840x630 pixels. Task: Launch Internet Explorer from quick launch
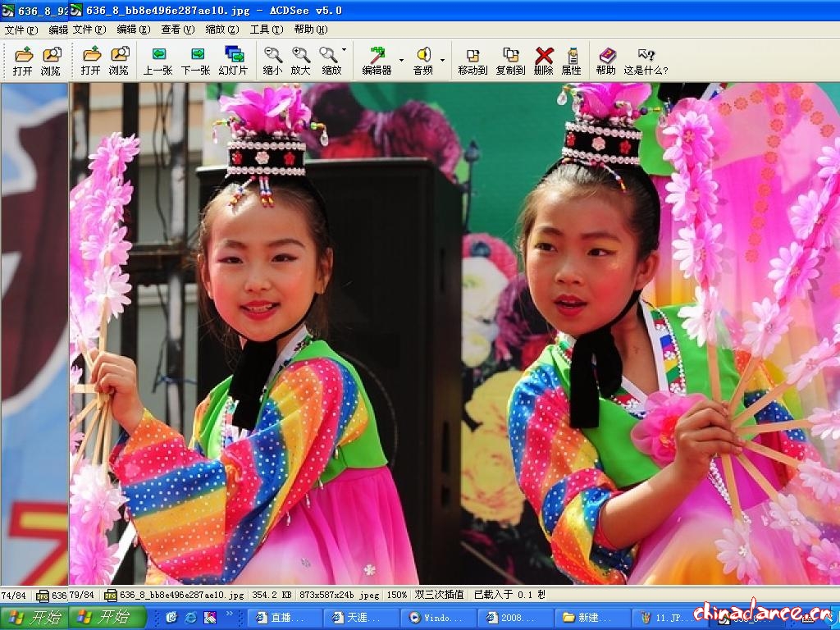coord(190,617)
